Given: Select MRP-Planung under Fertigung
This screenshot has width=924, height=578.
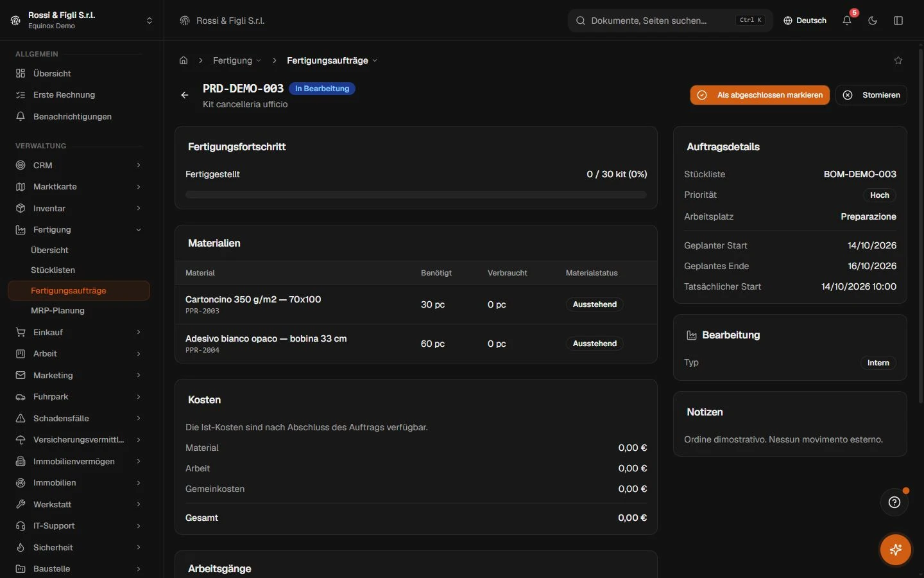Looking at the screenshot, I should coord(79,310).
